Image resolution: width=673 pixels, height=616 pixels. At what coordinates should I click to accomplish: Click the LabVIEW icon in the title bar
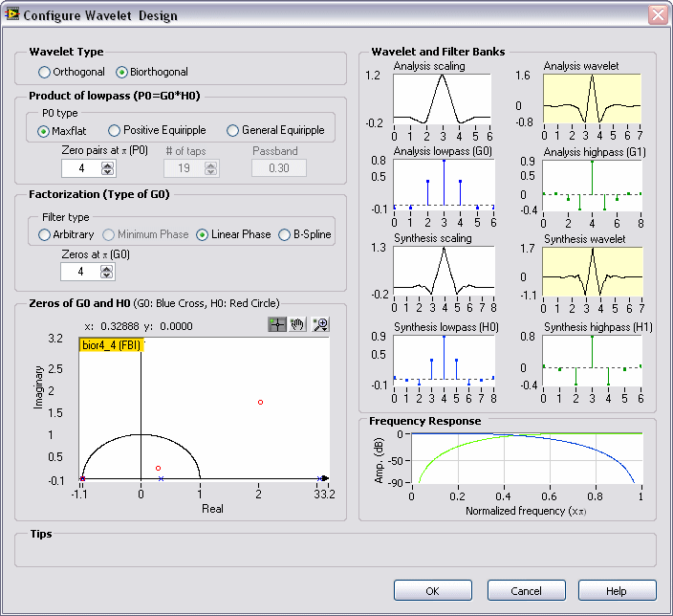click(x=12, y=15)
